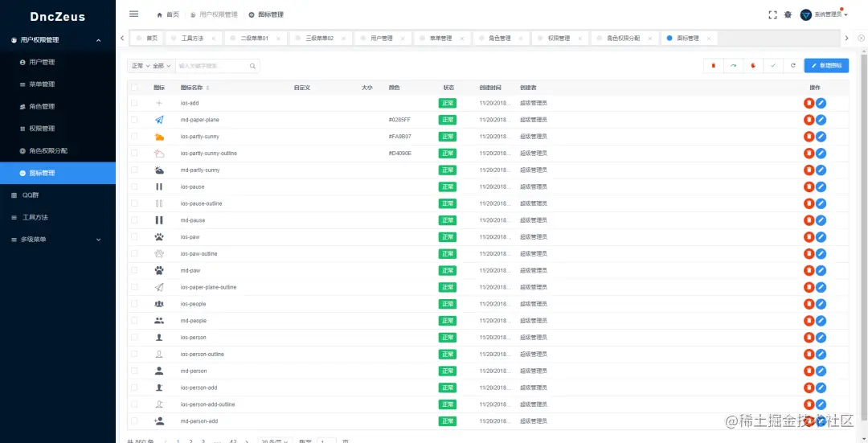Close all tabs with circled X

[861, 39]
